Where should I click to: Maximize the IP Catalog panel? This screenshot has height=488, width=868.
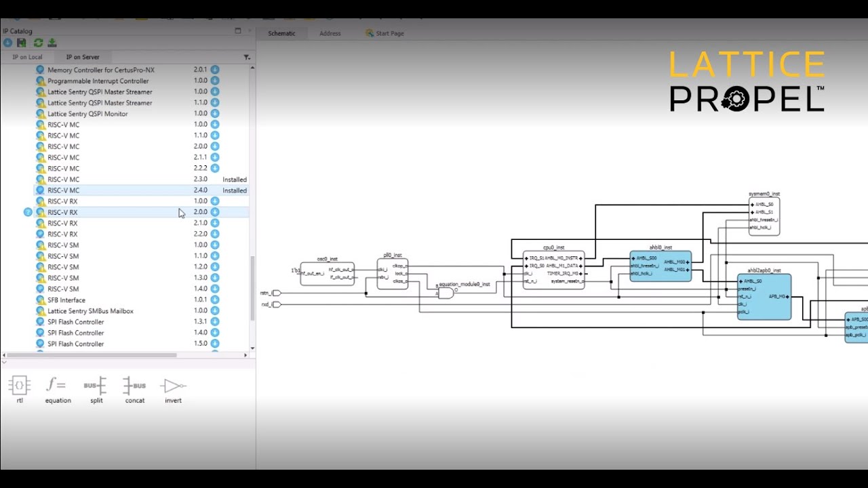click(238, 30)
